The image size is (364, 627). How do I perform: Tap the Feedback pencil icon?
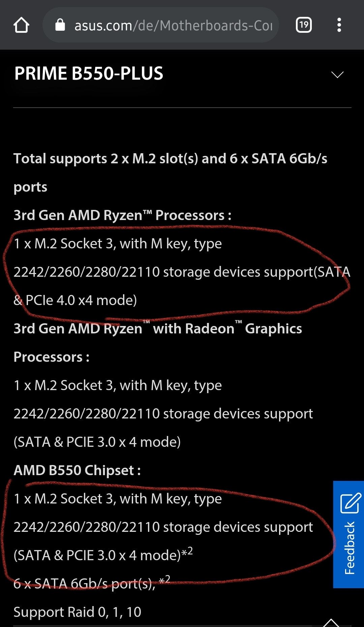tap(350, 503)
